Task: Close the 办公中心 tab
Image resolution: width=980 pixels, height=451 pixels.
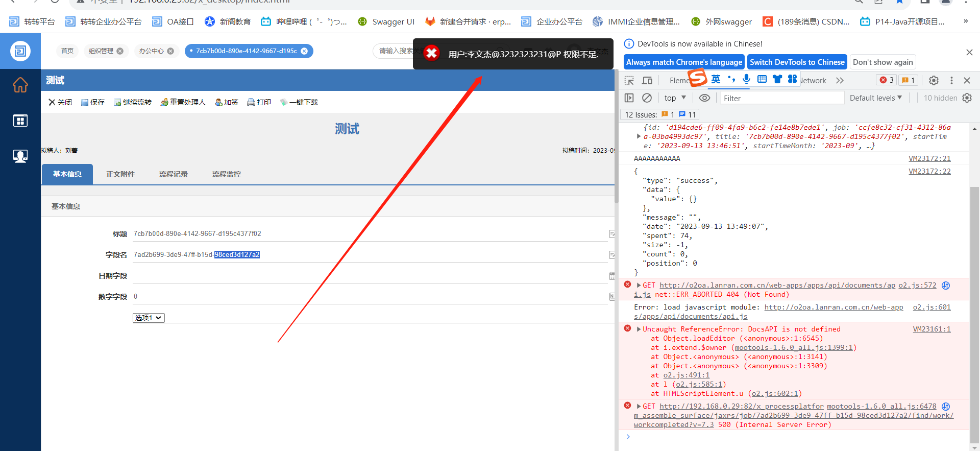Action: 170,51
